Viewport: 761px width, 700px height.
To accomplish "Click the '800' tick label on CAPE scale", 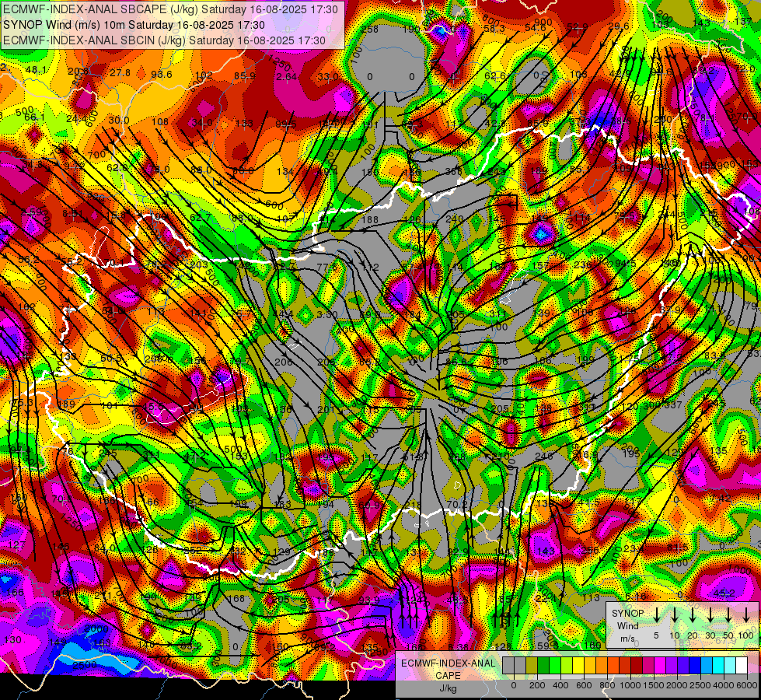I will click(x=607, y=685).
